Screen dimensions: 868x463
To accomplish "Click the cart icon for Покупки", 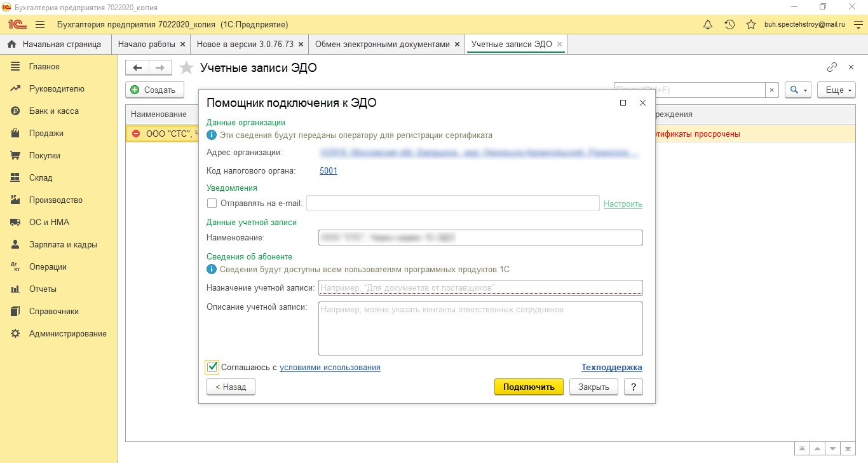I will click(16, 156).
